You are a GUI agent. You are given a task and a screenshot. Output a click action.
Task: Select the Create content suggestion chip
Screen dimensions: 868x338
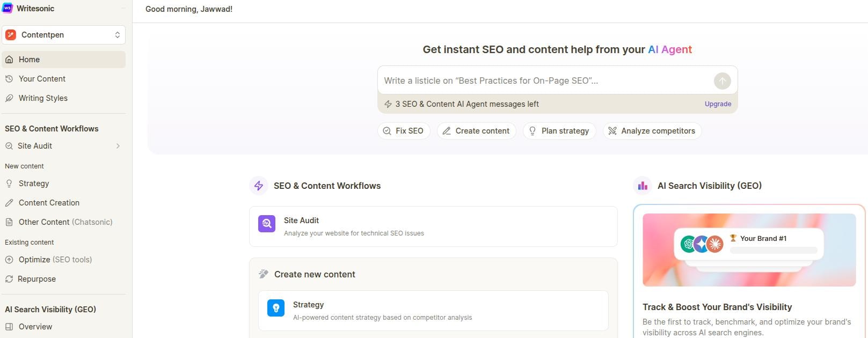[x=476, y=131]
